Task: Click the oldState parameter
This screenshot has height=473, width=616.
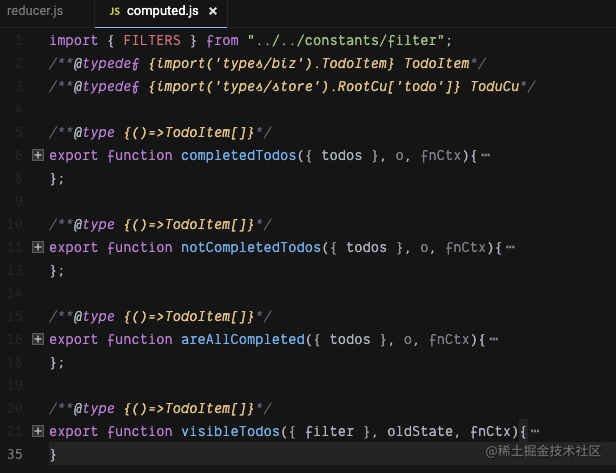Action: 420,431
